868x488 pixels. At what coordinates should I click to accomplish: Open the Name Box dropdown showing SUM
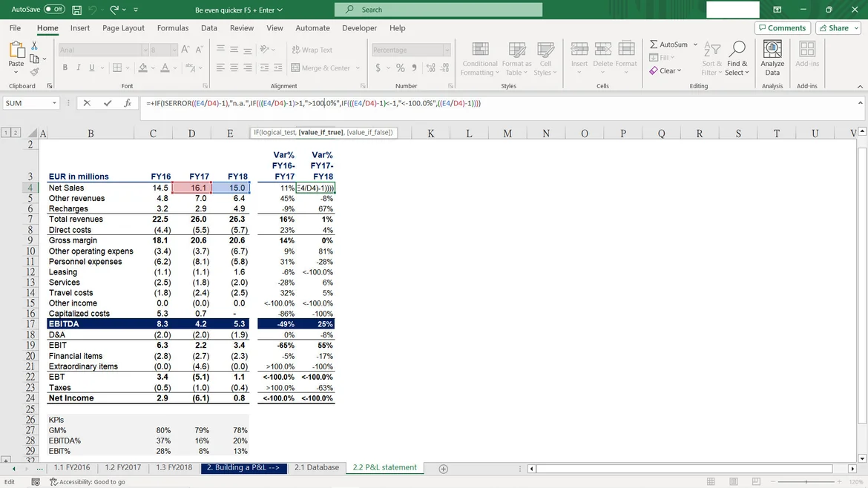55,103
